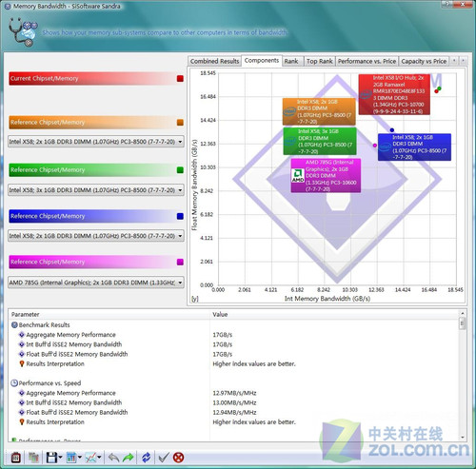
Task: Click the options clipboard icon in bottom toolbar
Action: pos(16,458)
